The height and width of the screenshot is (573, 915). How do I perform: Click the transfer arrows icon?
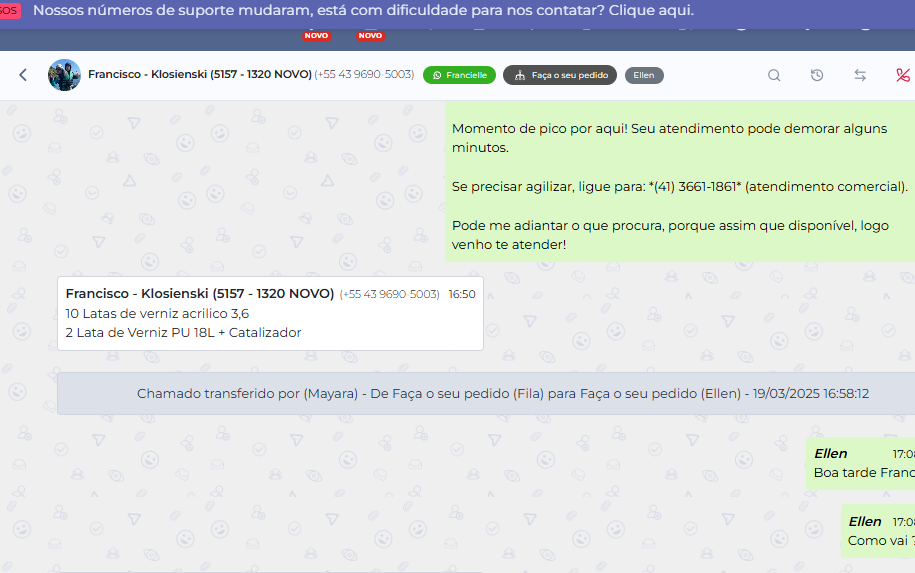point(860,75)
